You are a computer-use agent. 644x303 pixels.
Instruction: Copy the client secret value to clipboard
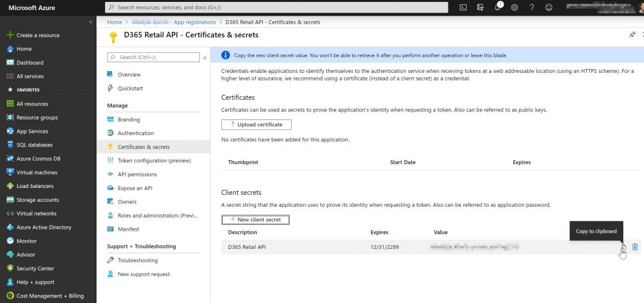point(623,247)
